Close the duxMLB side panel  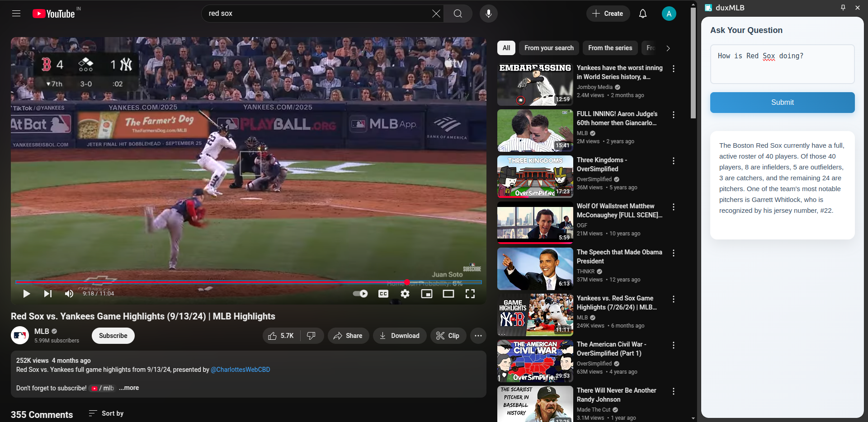pyautogui.click(x=858, y=8)
